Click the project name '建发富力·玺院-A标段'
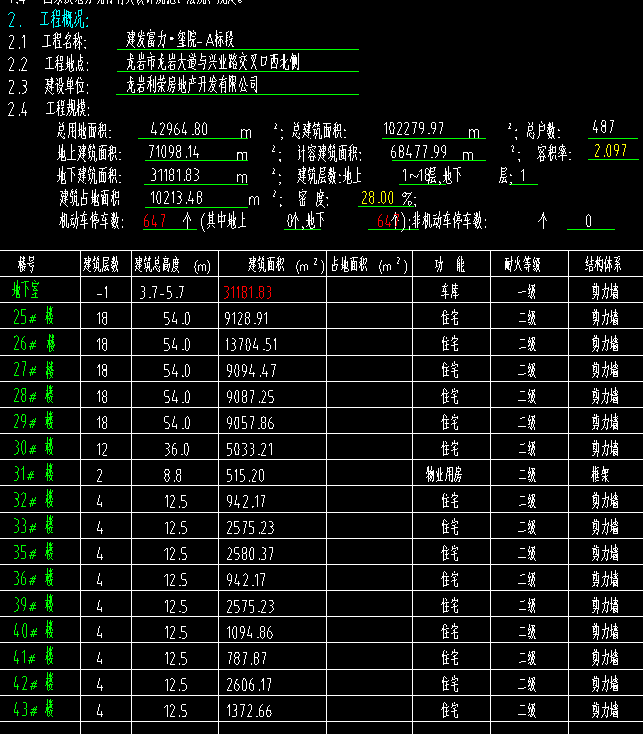Viewport: 643px width, 734px height. (x=180, y=40)
